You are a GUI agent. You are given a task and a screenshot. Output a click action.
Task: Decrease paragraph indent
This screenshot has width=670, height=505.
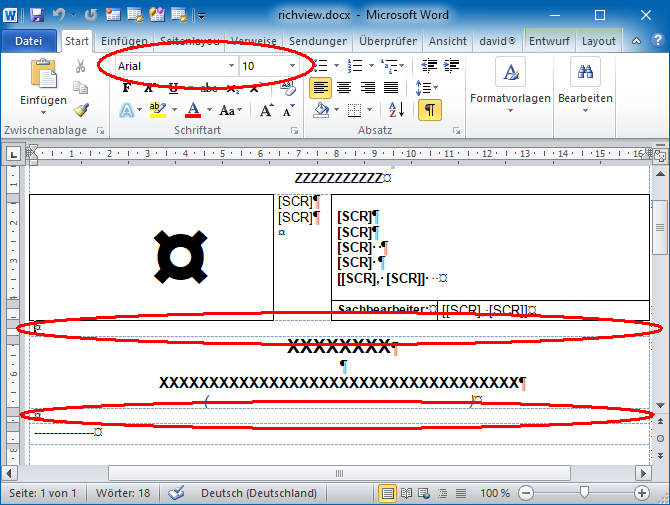429,65
